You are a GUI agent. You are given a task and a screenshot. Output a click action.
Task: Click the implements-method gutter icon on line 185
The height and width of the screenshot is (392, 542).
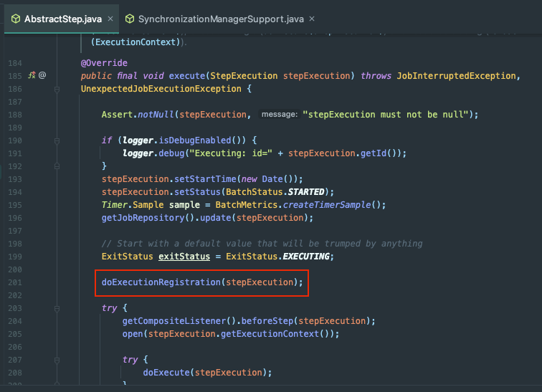[32, 75]
